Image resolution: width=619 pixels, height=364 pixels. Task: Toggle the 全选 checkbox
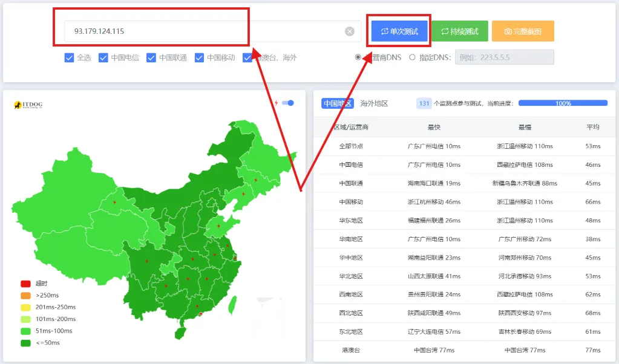click(x=69, y=58)
